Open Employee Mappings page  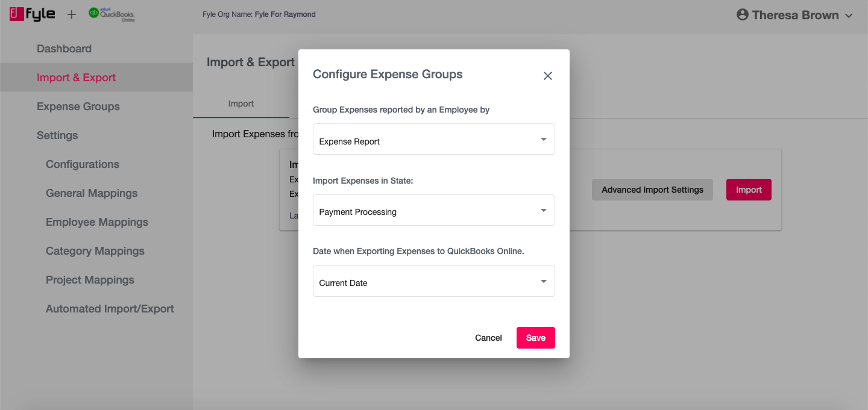(97, 222)
